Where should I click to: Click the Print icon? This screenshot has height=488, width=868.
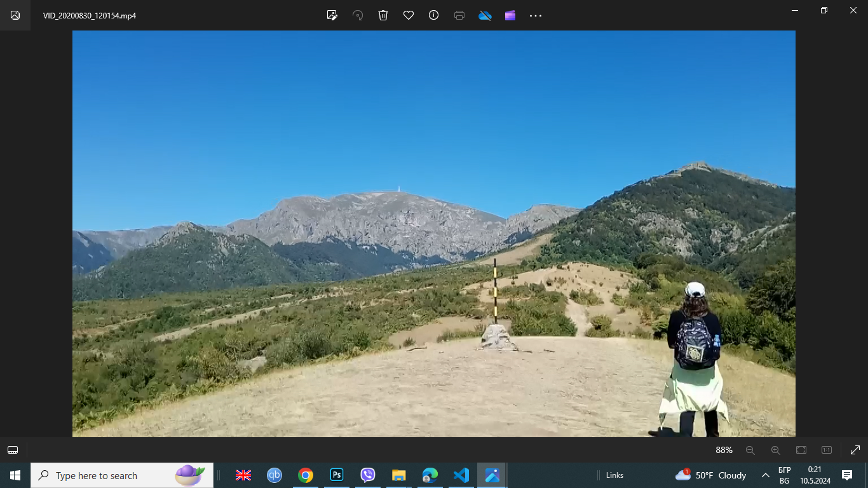click(x=459, y=15)
